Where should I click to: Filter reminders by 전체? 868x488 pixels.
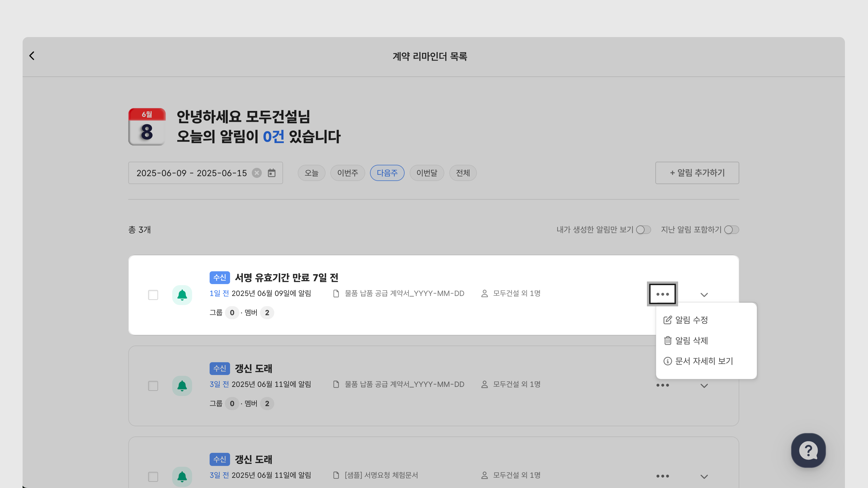463,173
